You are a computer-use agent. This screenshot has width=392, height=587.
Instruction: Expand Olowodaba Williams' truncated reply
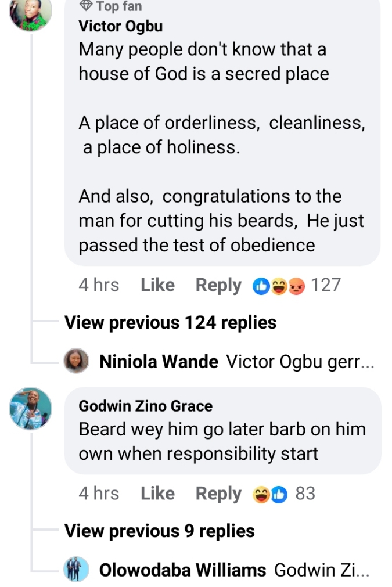321,570
